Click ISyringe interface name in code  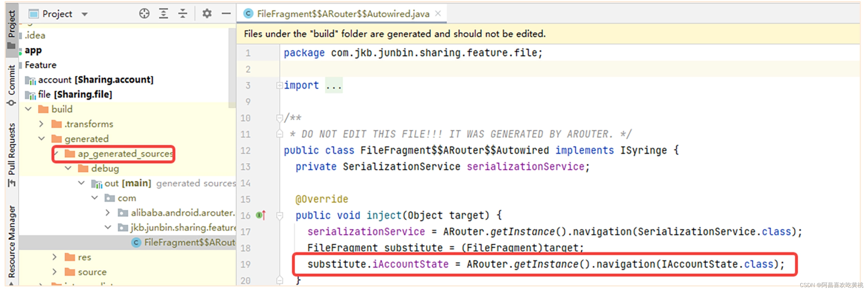(x=643, y=150)
